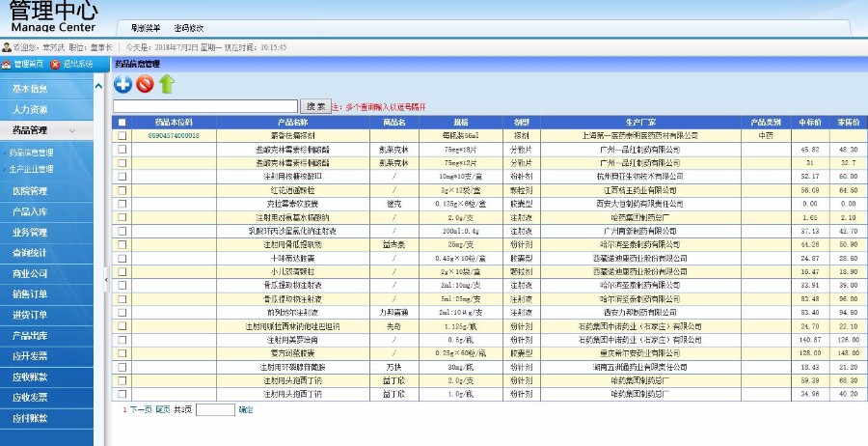Screen dimensions: 868x446
Task: Click the house icon beside 管理首页
Action: [x=6, y=65]
